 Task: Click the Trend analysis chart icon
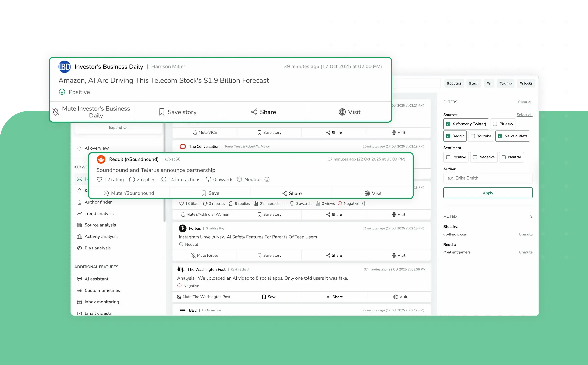(79, 214)
